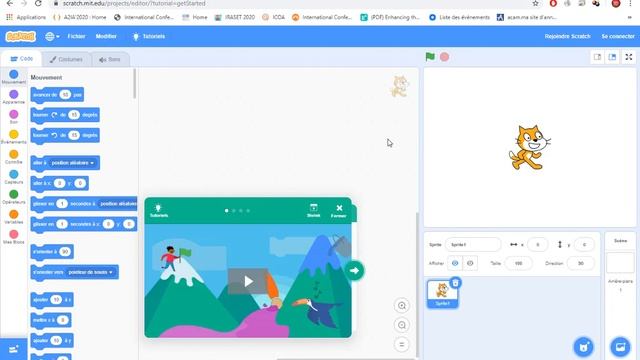
Task: Close the tutorial card with Fermer
Action: coord(339,211)
